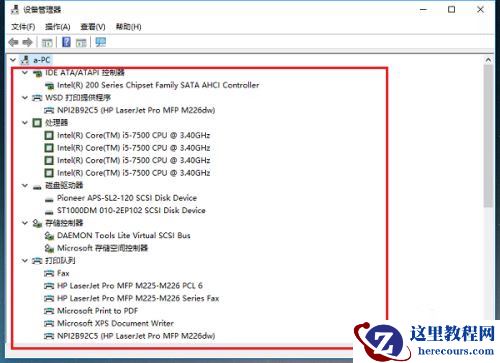Click the 打印队列 category printer icon
The image size is (500, 363).
click(37, 261)
